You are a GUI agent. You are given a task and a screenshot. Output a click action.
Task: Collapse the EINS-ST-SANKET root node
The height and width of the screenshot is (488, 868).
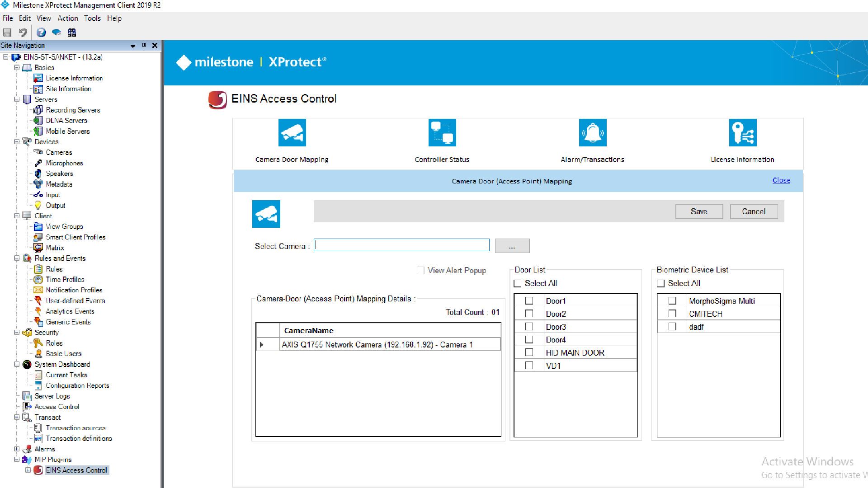point(6,57)
